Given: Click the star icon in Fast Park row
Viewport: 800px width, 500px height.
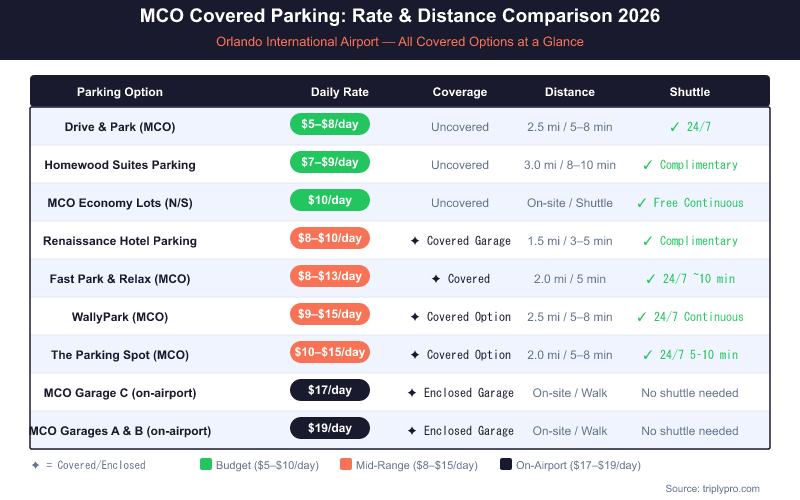Looking at the screenshot, I should pyautogui.click(x=436, y=279).
